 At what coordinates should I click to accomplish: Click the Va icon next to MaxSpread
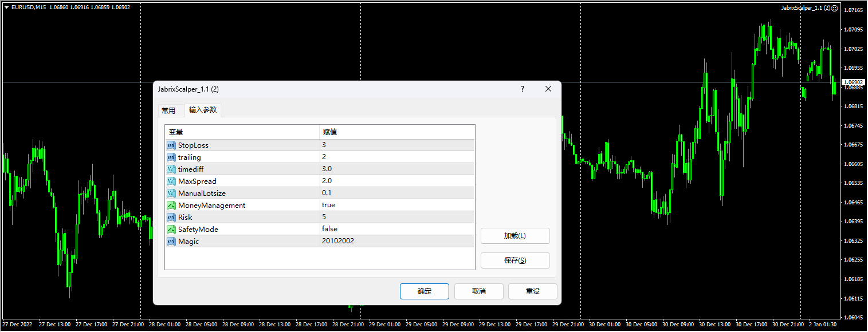point(171,181)
